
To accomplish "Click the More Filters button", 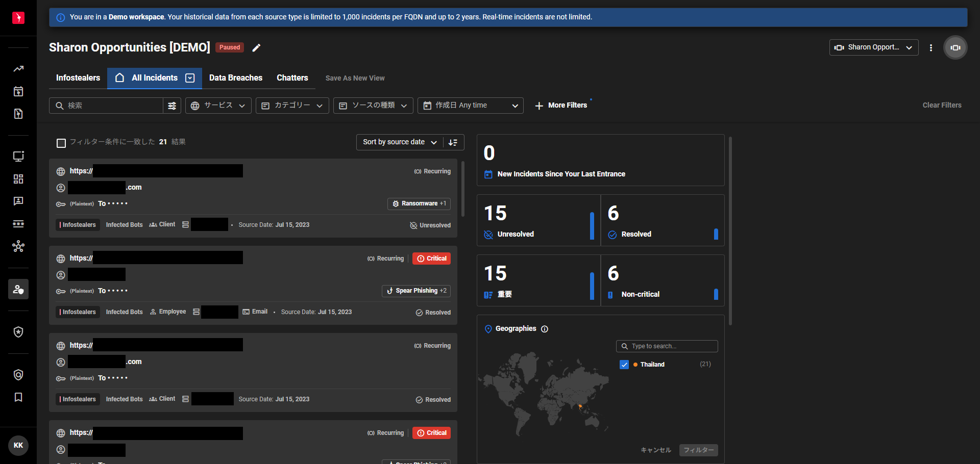I will (x=561, y=106).
